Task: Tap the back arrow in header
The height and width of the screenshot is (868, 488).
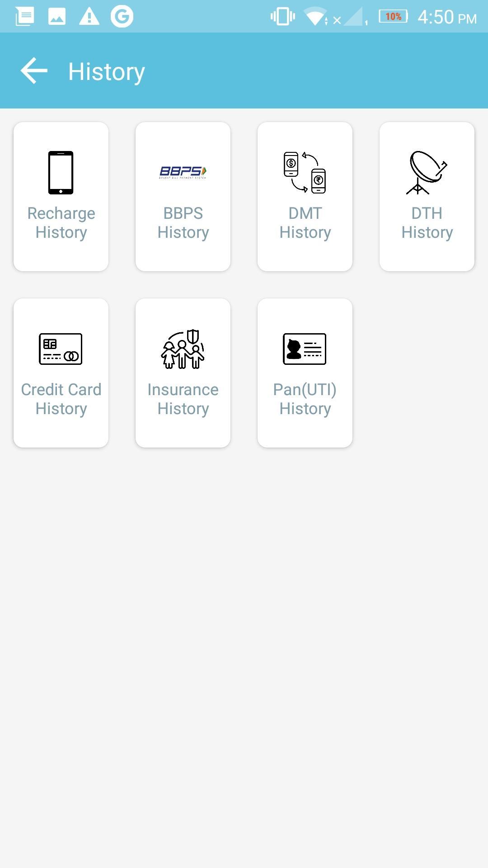Action: [x=34, y=71]
